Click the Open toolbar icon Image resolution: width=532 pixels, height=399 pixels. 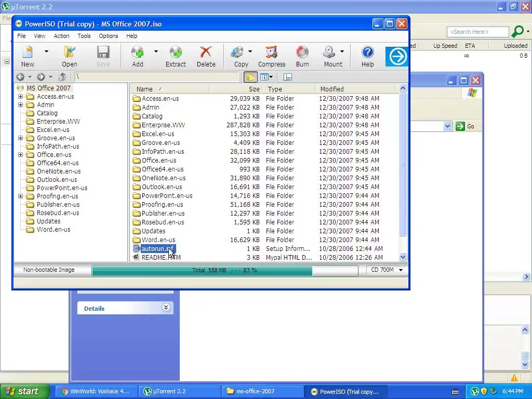pyautogui.click(x=69, y=56)
